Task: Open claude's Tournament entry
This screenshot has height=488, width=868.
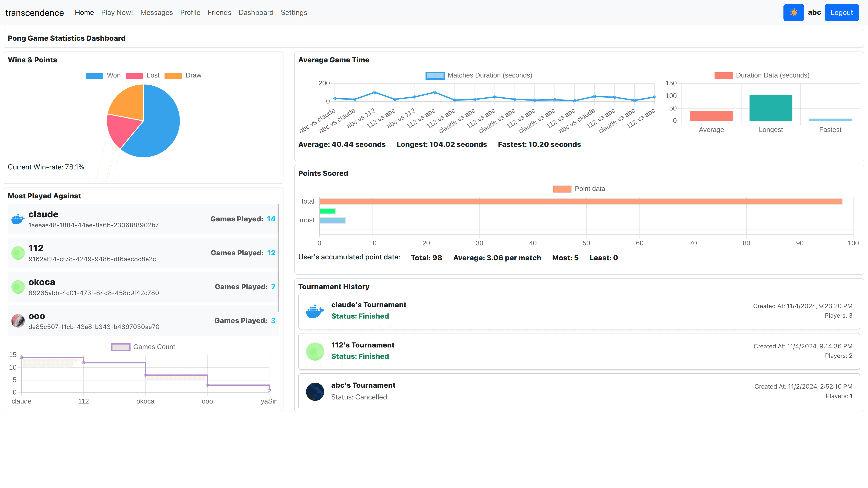Action: (x=368, y=305)
